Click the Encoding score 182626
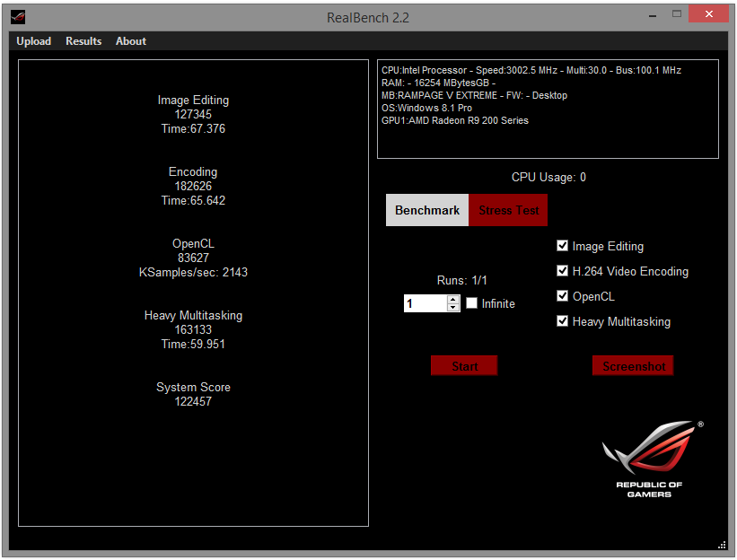Viewport: 737px width, 560px height. (193, 186)
